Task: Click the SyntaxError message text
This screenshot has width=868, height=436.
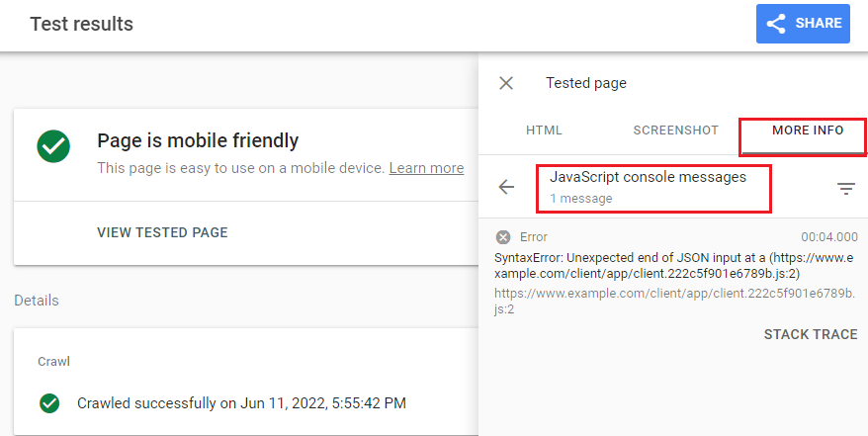Action: click(673, 266)
